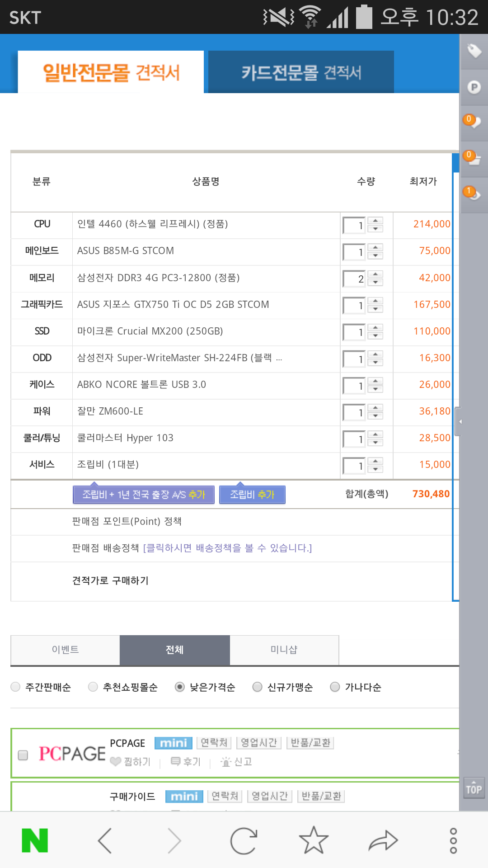488x868 pixels.
Task: Open PCPAGE 후기 reviews icon
Action: point(176,762)
